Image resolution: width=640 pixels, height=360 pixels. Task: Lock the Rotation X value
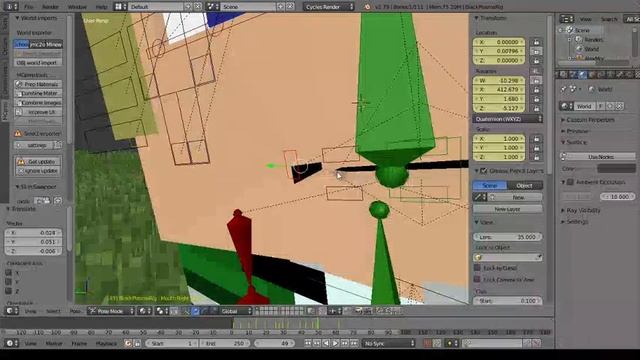coord(536,89)
